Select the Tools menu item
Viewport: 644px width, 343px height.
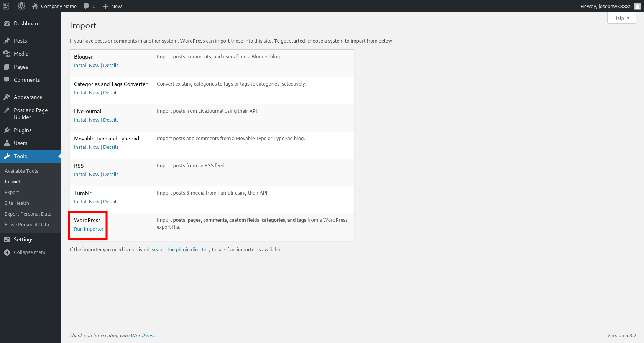point(31,156)
